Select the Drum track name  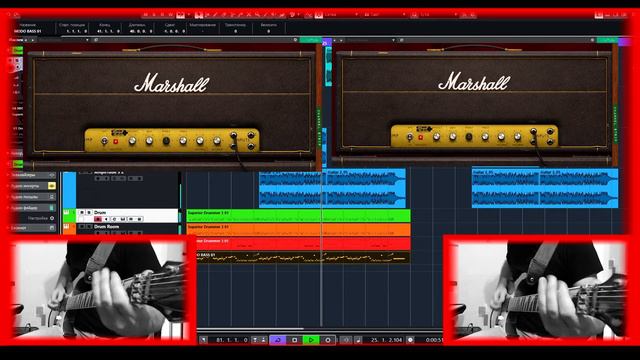point(100,213)
